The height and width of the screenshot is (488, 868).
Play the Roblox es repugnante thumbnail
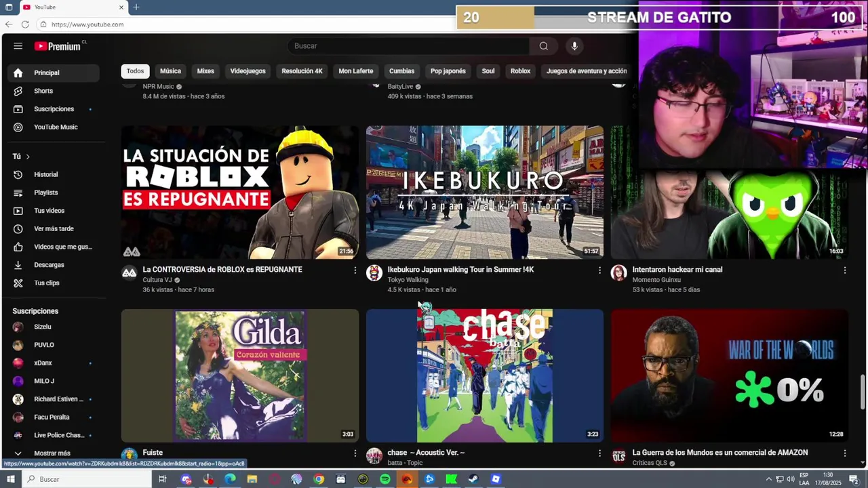tap(240, 192)
